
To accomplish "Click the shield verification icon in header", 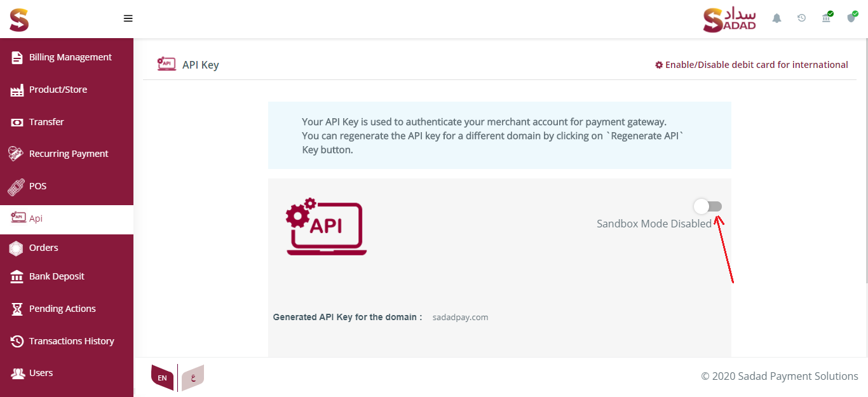I will pos(851,18).
